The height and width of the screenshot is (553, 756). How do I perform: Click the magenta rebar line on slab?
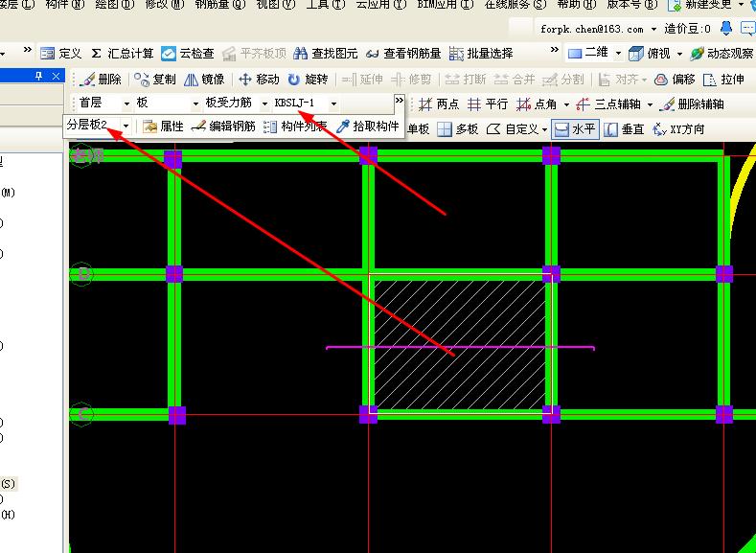click(461, 347)
